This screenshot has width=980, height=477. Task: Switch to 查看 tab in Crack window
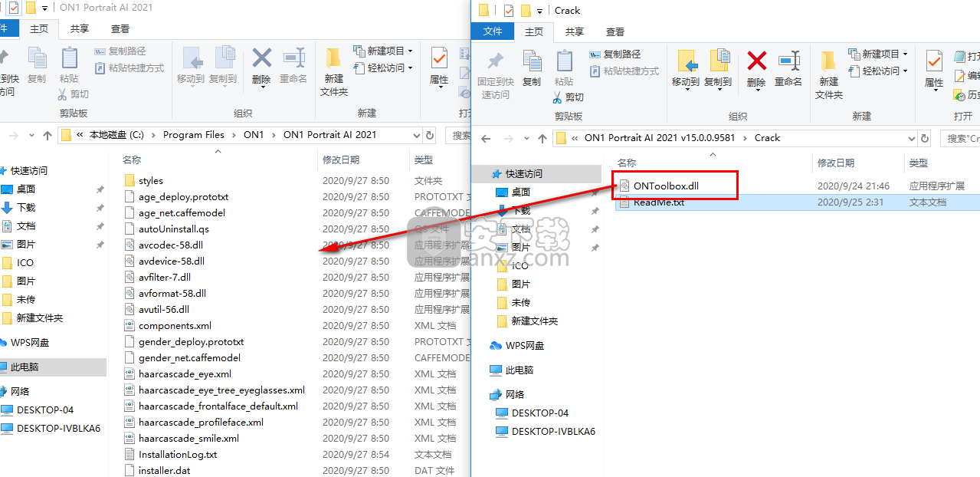[615, 31]
